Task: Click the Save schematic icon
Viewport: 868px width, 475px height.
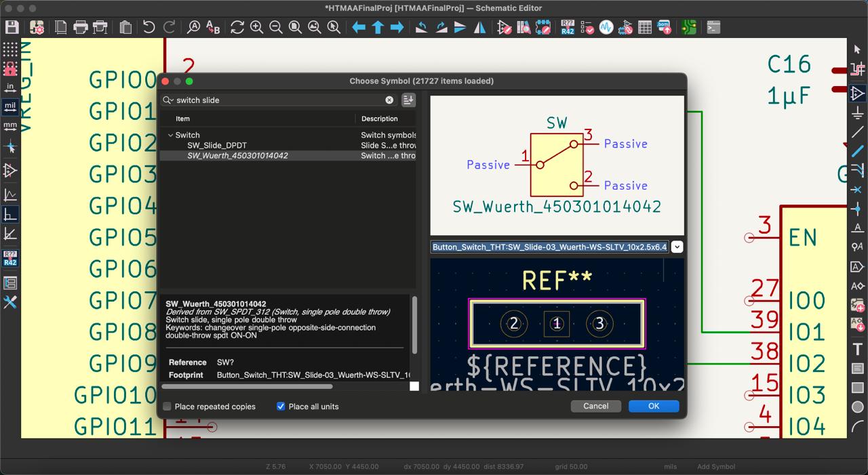Action: (12, 27)
